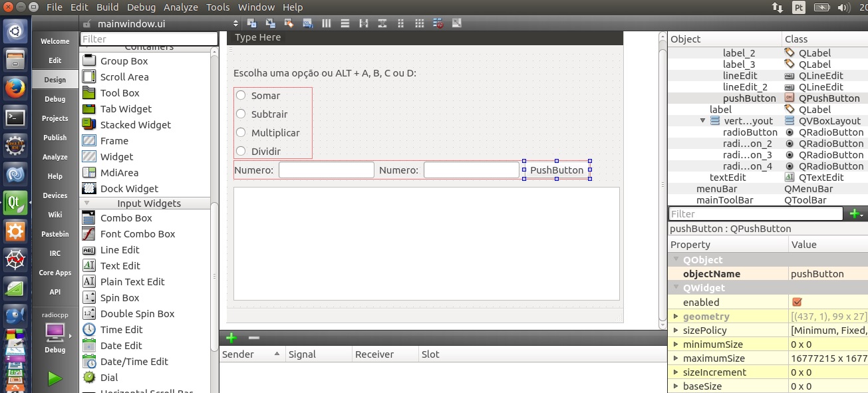Add a new signal/slot connection with plus
Image resolution: width=868 pixels, height=393 pixels.
(x=231, y=338)
